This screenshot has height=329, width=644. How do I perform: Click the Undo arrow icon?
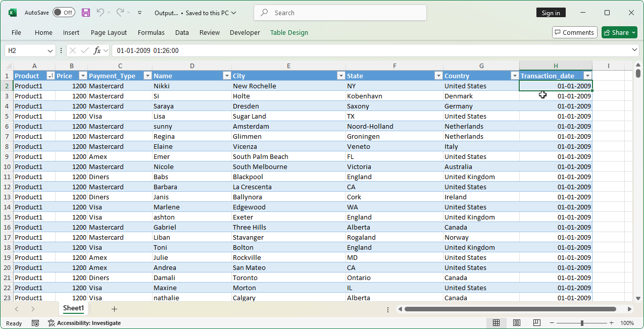click(x=101, y=13)
